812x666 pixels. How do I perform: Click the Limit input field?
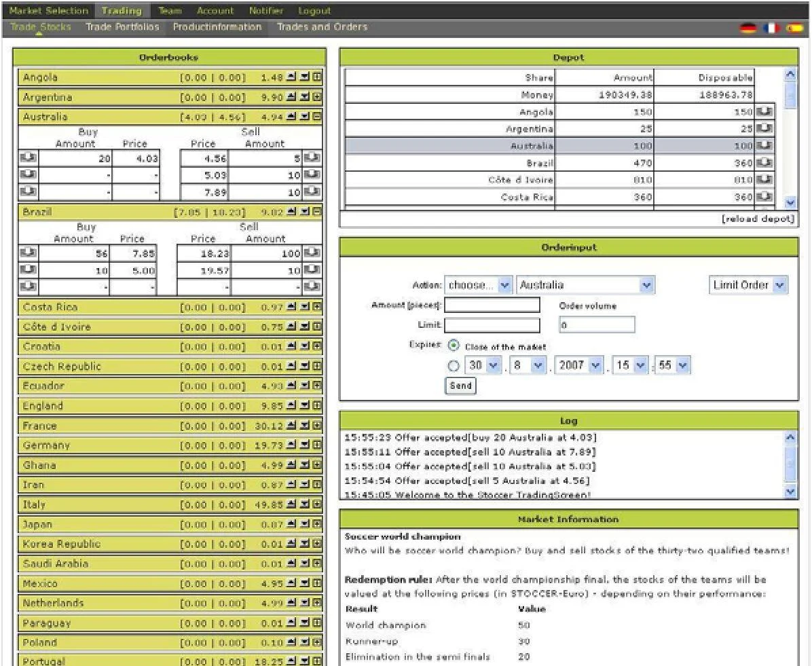492,325
